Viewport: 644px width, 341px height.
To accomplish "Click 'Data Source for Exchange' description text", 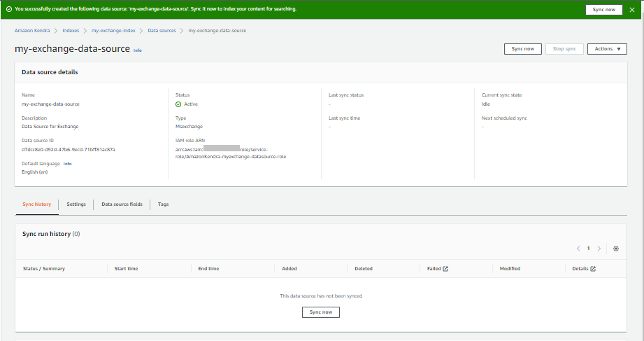I will coord(50,127).
